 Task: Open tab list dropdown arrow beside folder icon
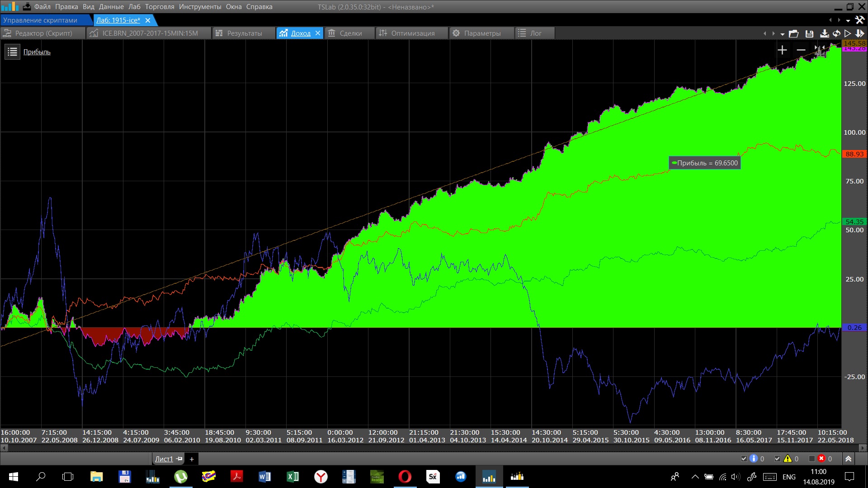pyautogui.click(x=782, y=34)
